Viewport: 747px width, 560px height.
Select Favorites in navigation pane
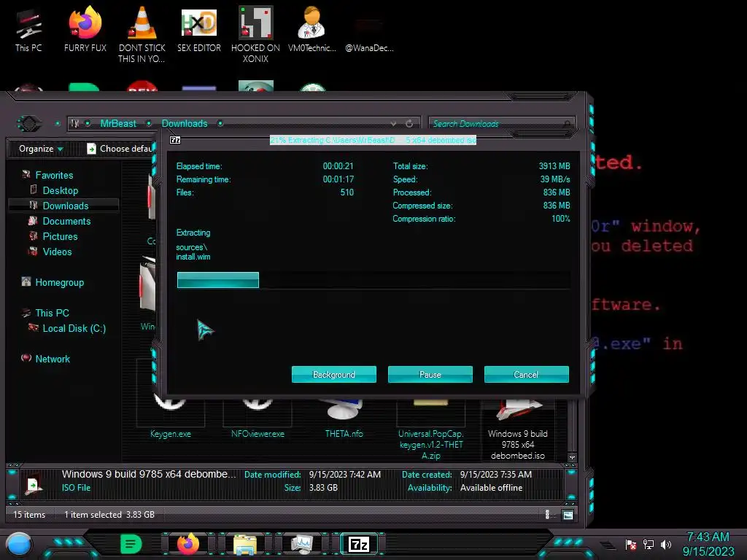point(54,175)
